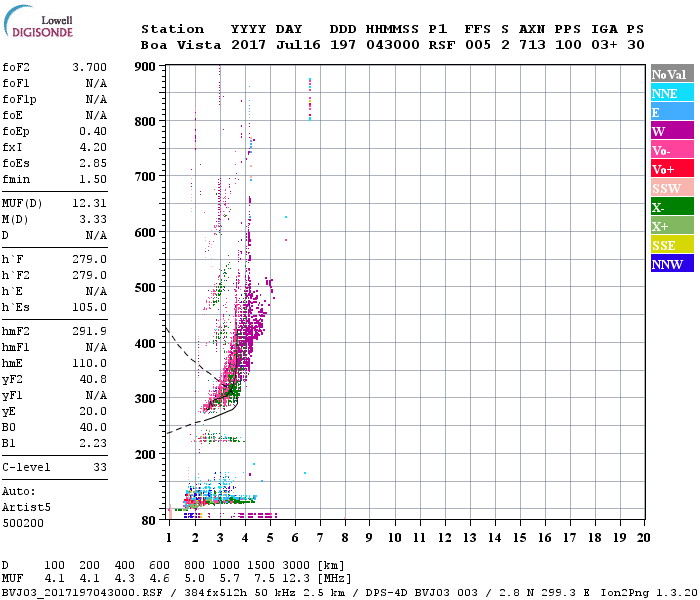Select the SSE yellow legend swatch
Image resolution: width=700 pixels, height=600 pixels.
[x=672, y=245]
